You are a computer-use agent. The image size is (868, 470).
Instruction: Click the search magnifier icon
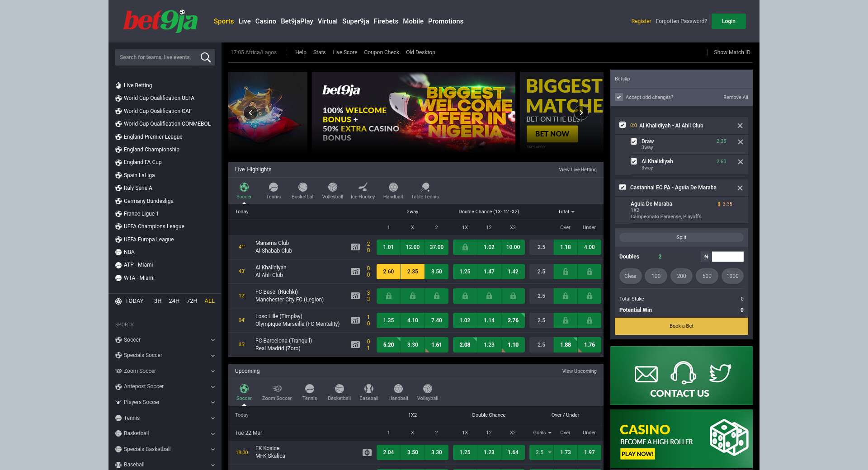tap(205, 57)
